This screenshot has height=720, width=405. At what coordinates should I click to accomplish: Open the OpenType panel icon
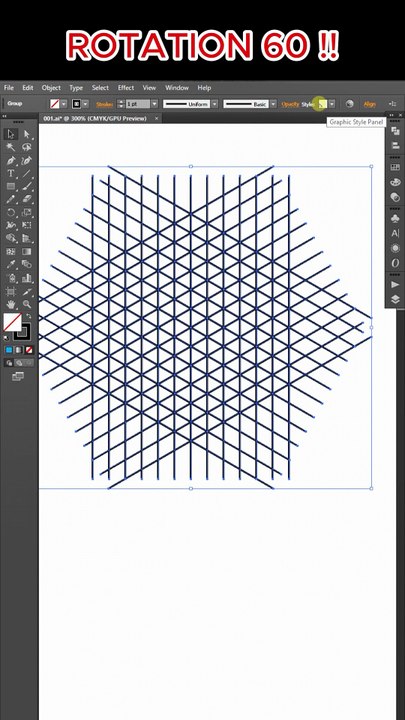395,263
